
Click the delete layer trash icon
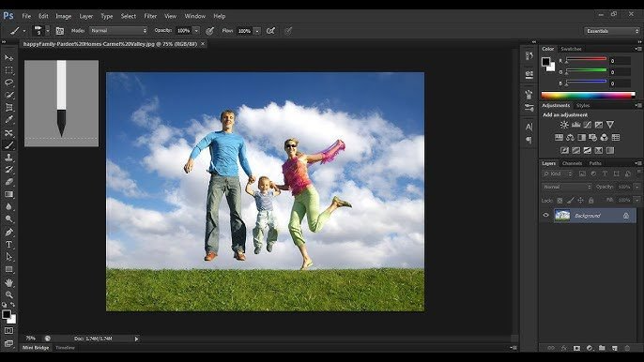pos(627,348)
